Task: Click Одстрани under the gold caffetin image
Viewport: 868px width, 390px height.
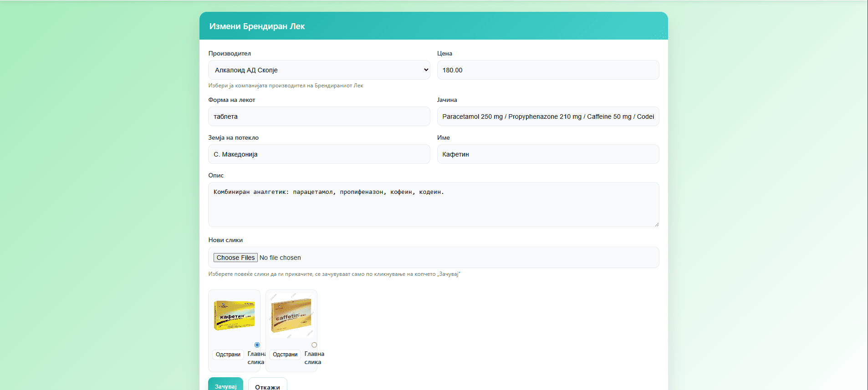Action: point(285,355)
